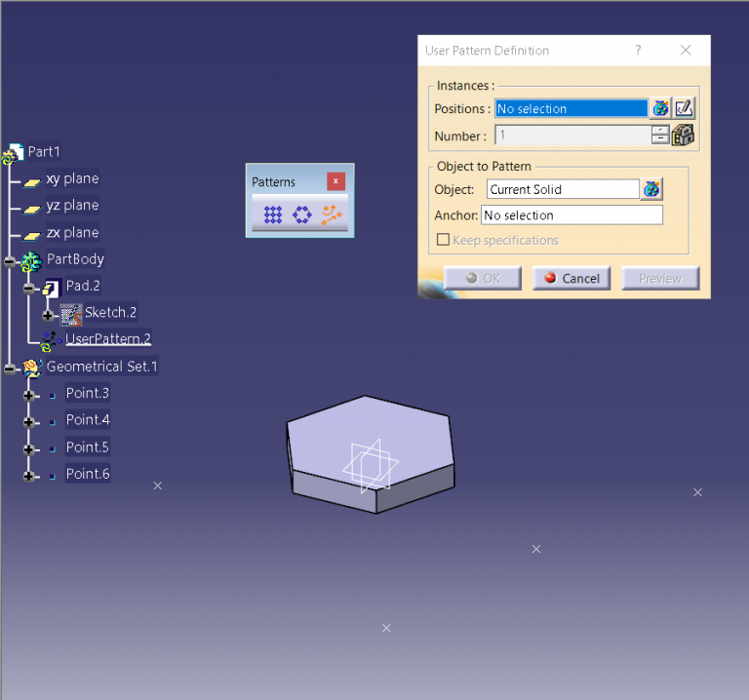Expand the Point.3 node
Screen dimensions: 749x700
click(28, 396)
